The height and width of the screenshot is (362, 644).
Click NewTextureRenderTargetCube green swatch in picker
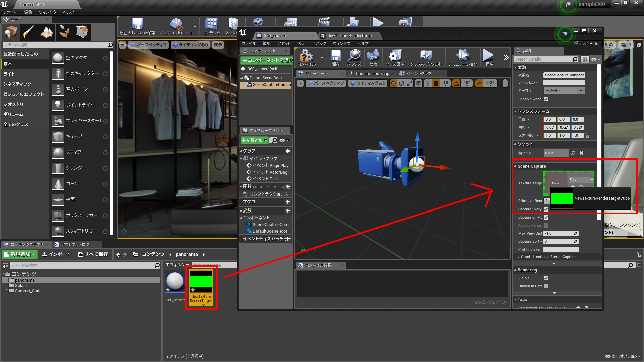(x=562, y=198)
